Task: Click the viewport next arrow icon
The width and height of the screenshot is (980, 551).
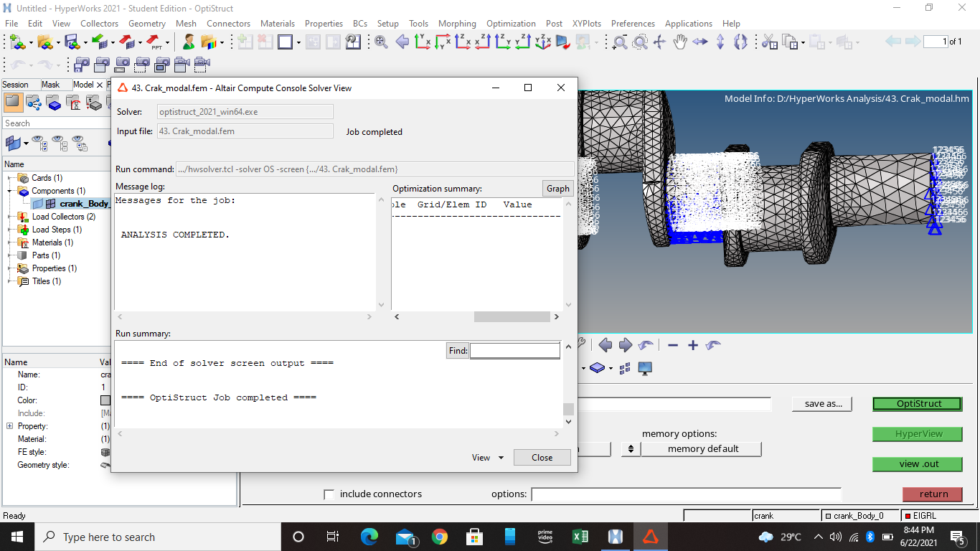Action: [625, 345]
